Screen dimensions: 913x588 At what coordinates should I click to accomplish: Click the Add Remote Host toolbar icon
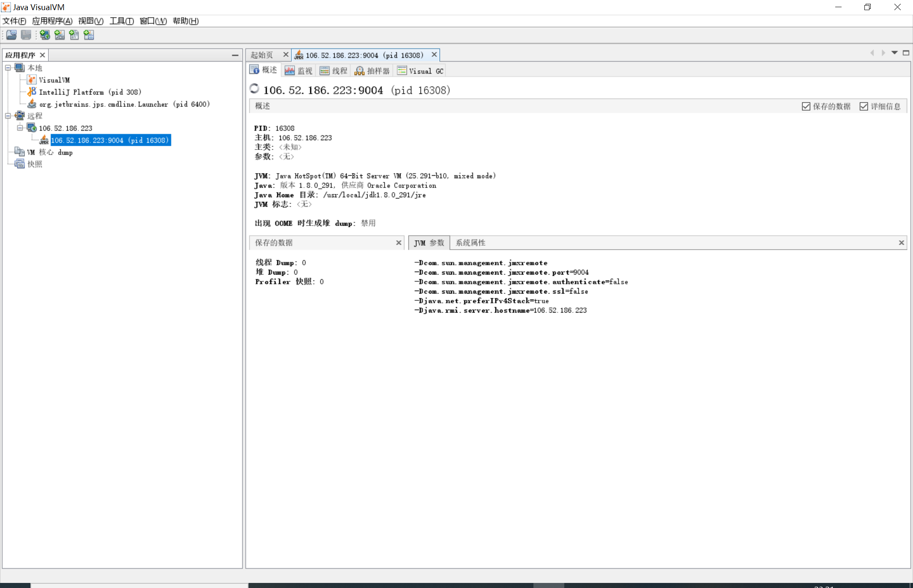point(45,35)
